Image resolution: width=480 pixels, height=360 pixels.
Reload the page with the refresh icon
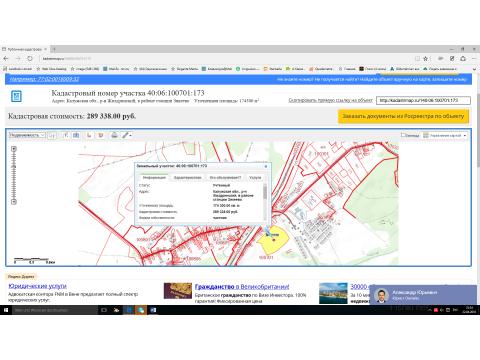(x=30, y=58)
